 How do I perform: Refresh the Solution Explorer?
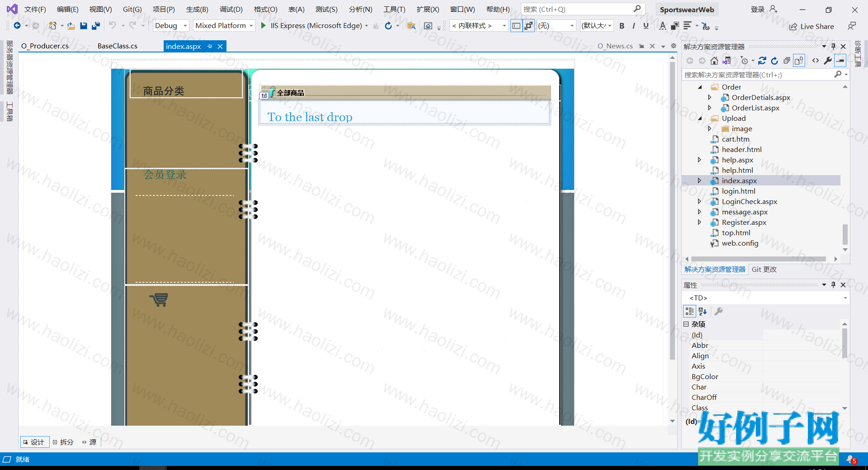pos(774,61)
